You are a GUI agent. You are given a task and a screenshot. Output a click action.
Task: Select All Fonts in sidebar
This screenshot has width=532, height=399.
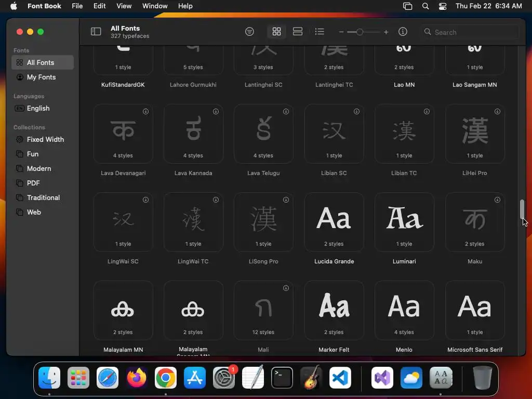(43, 62)
